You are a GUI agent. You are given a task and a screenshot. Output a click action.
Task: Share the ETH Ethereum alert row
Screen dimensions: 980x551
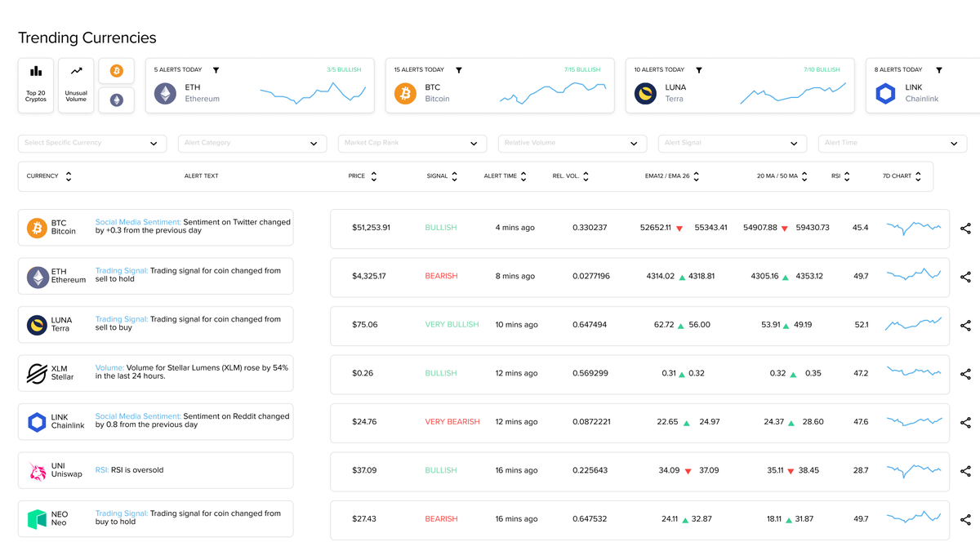(965, 277)
